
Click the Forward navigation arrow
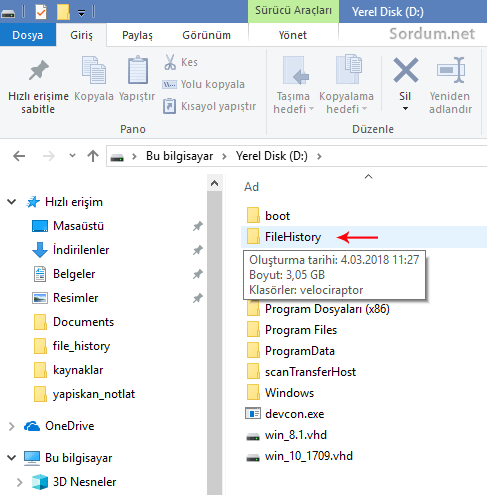click(49, 156)
